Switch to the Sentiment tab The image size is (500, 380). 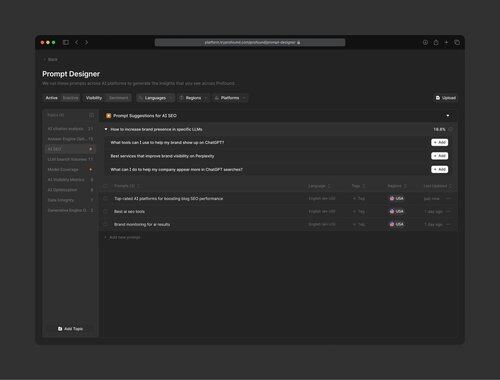coord(118,98)
